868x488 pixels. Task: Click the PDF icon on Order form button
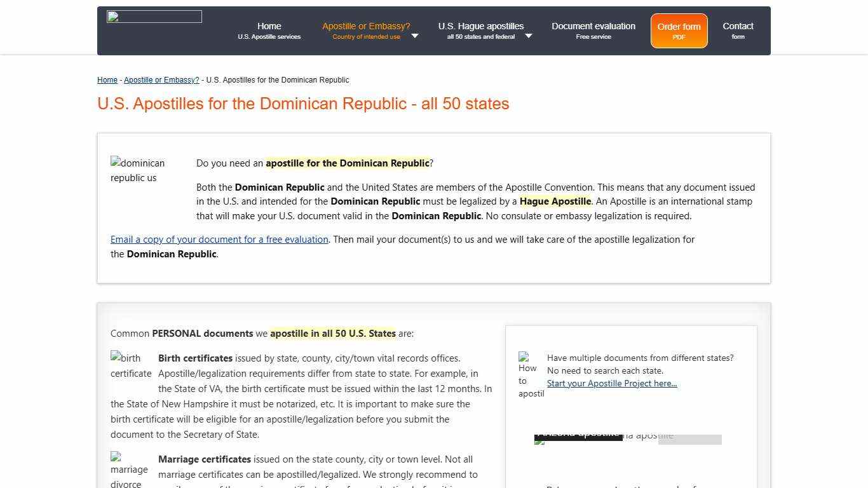(x=679, y=37)
